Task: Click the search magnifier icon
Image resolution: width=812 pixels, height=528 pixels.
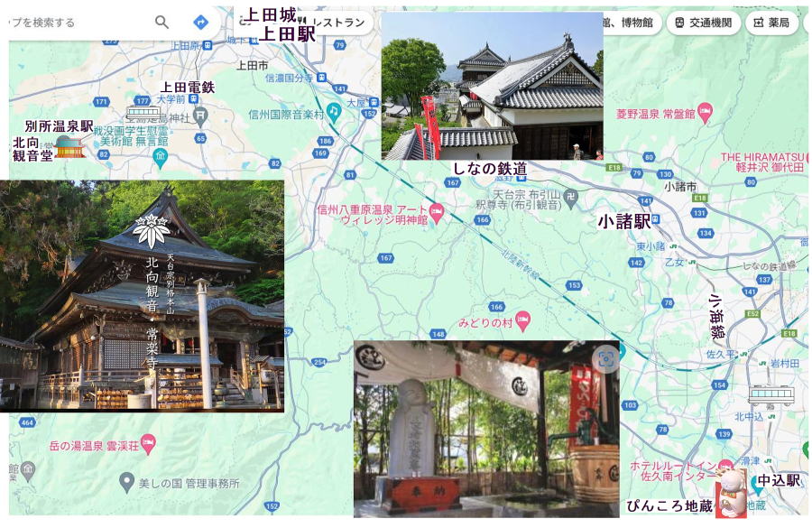Action: [161, 23]
